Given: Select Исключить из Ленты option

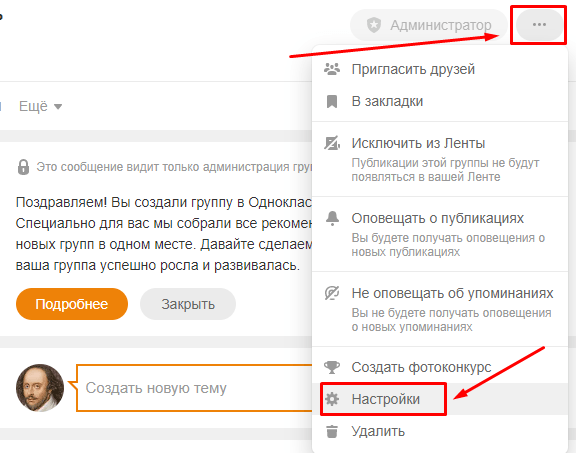Looking at the screenshot, I should (x=440, y=159).
